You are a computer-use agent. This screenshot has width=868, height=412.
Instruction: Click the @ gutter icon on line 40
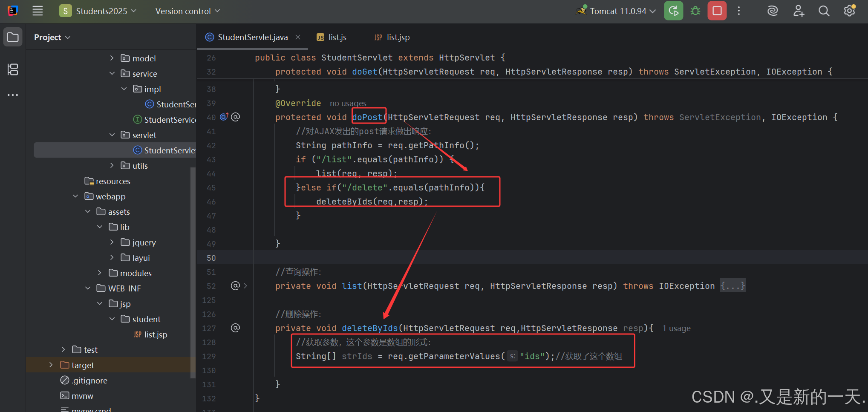(x=236, y=117)
